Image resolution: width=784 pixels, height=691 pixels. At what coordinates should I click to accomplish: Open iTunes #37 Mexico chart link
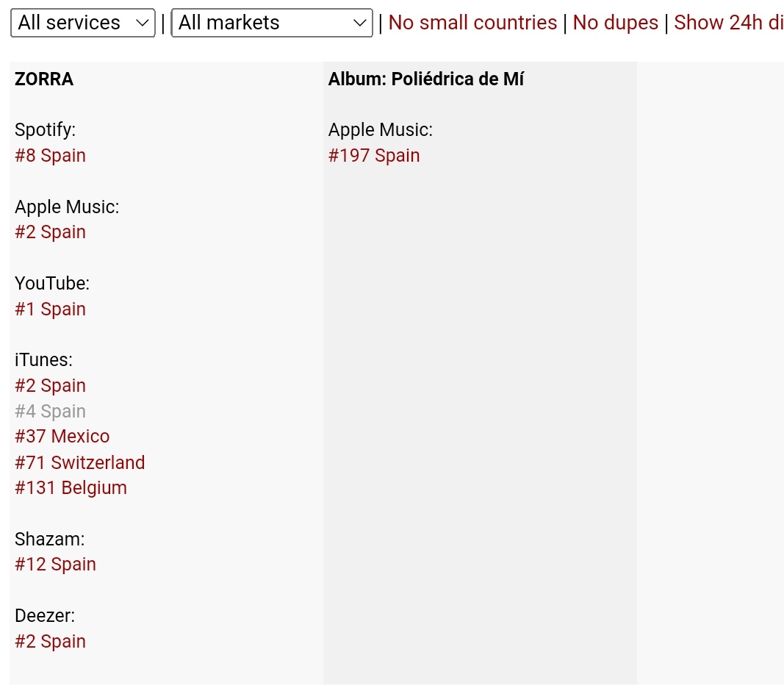(x=62, y=437)
